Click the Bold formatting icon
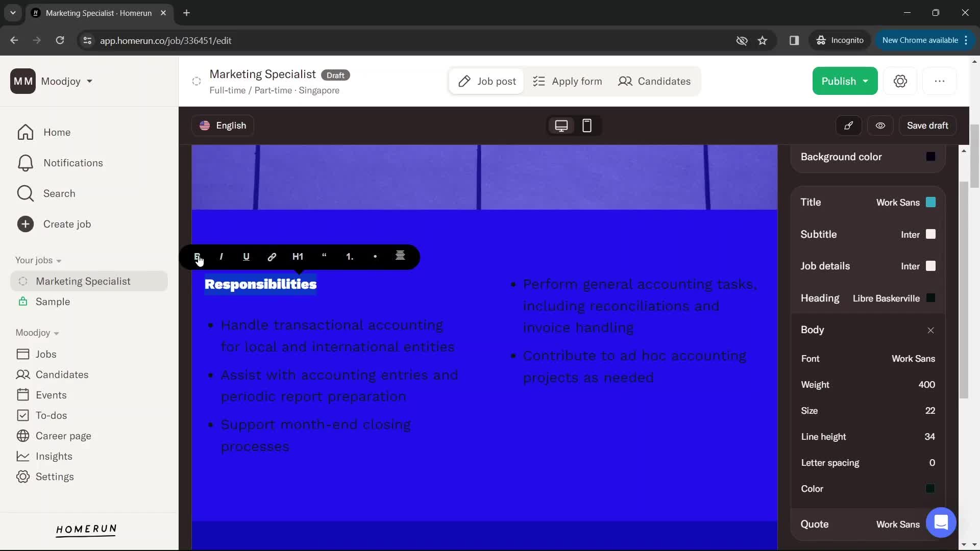The height and width of the screenshot is (551, 980). (196, 256)
